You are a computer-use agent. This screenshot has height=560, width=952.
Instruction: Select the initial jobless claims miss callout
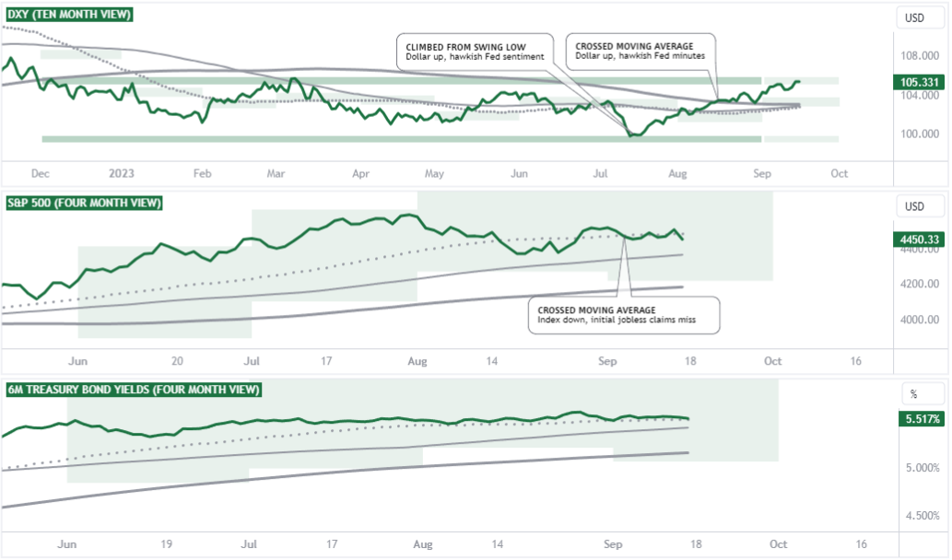tap(624, 315)
